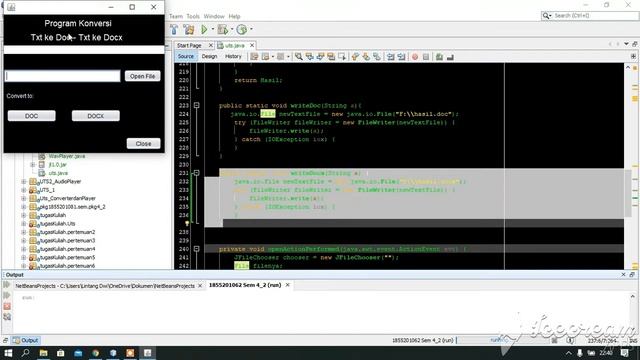Viewport: 640px width, 360px height.
Task: Select tugasKuliah.pertemuan4 in the Projects tree
Action: click(x=67, y=249)
